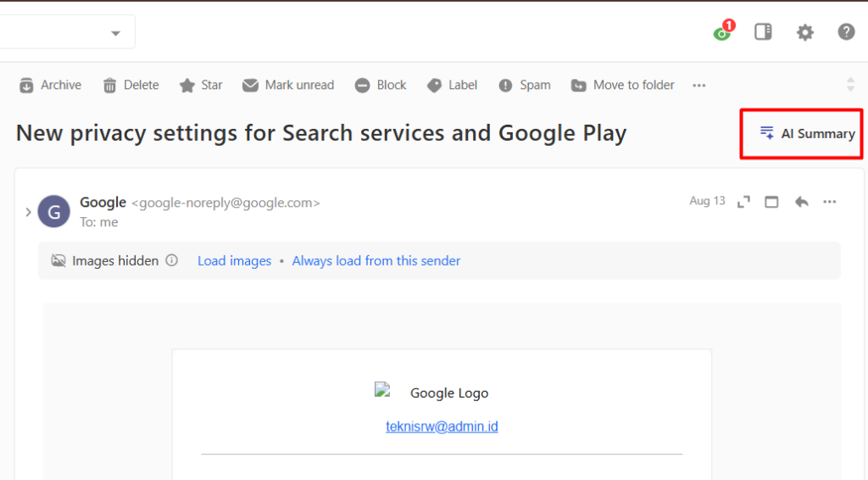
Task: Expand message to full view icon
Action: point(743,202)
